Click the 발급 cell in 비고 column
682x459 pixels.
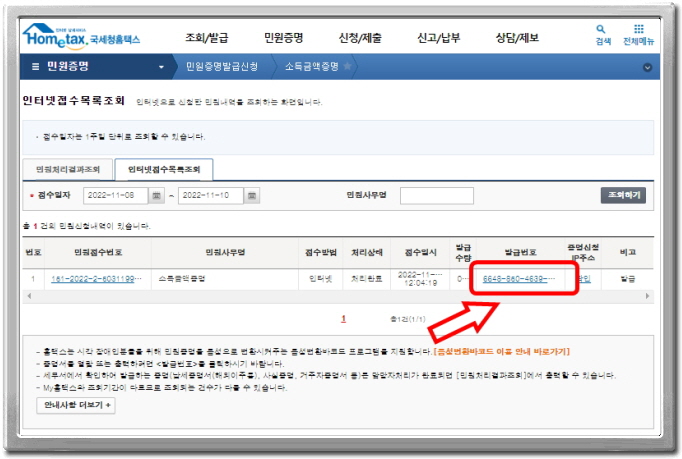click(628, 279)
